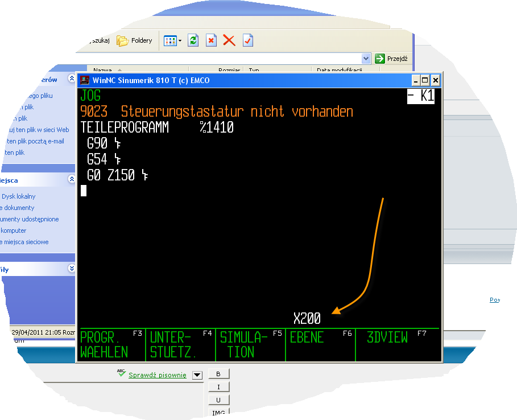
Task: Select the 3DVIEW F7 softkey
Action: (398, 345)
